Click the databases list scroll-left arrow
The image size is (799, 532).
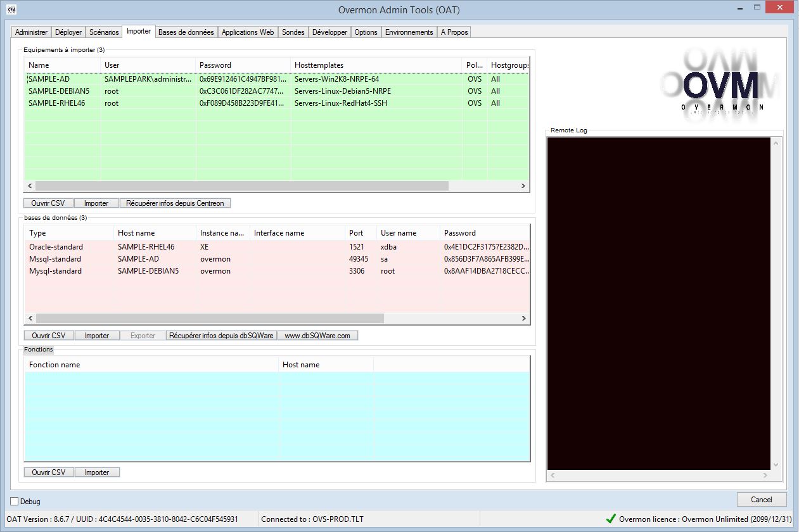point(30,318)
